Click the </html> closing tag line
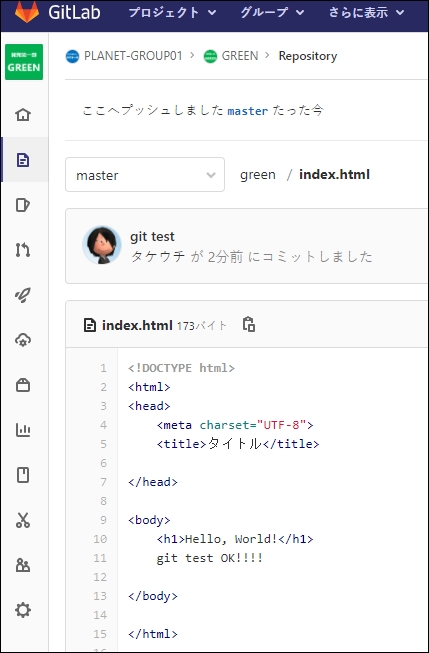 pyautogui.click(x=153, y=634)
